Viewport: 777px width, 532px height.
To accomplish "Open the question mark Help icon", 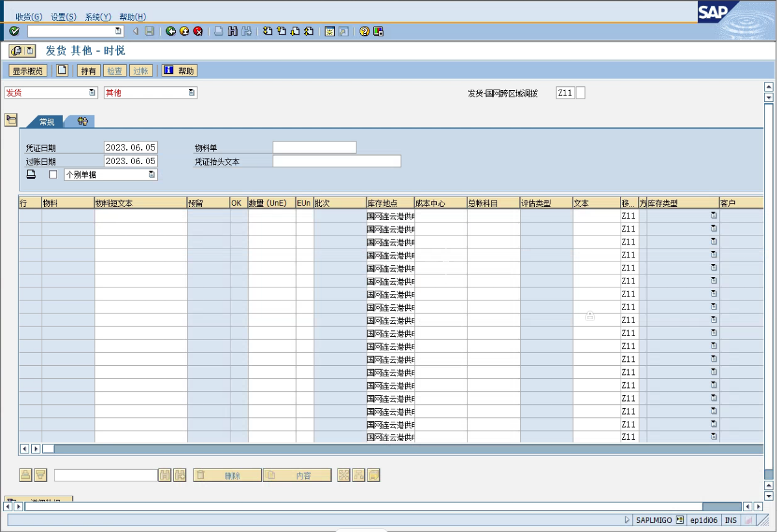I will tap(365, 31).
